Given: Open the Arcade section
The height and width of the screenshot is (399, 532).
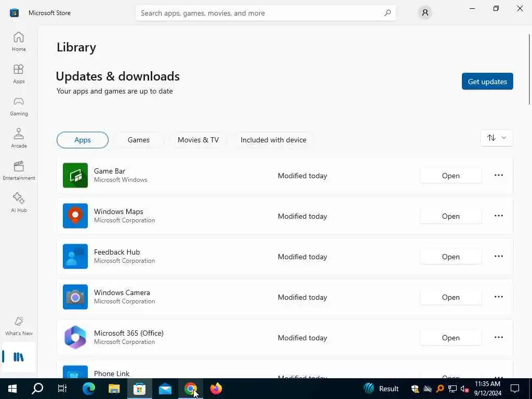Looking at the screenshot, I should pyautogui.click(x=19, y=138).
